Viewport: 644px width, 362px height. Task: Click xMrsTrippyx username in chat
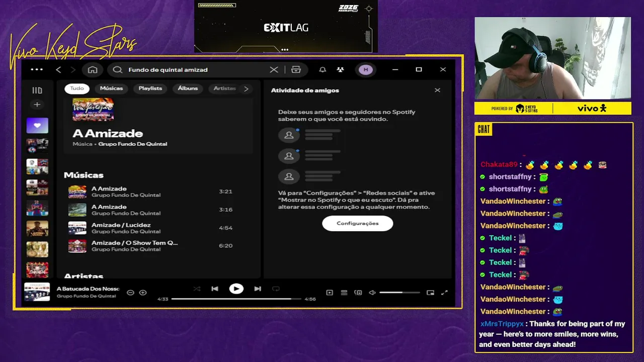coord(502,324)
